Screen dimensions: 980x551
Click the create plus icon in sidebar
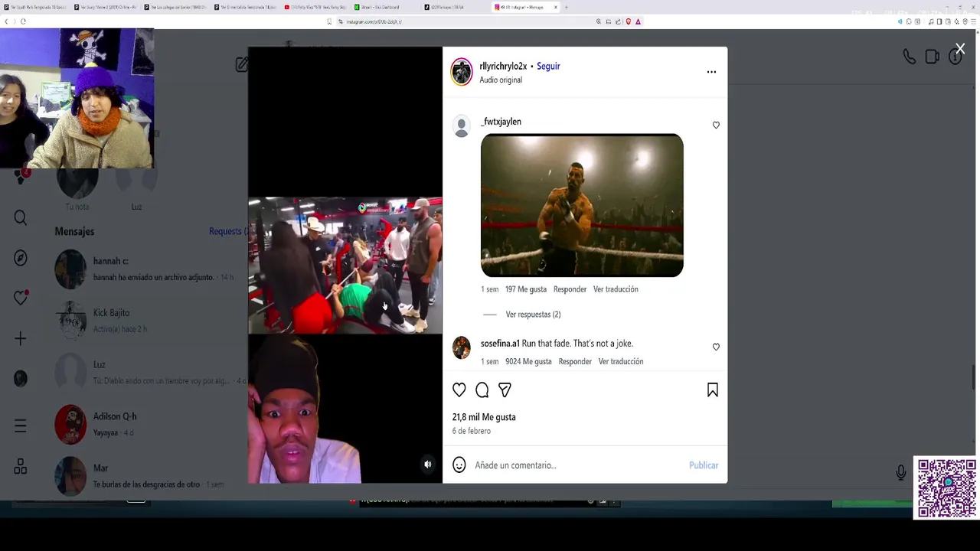coord(21,338)
